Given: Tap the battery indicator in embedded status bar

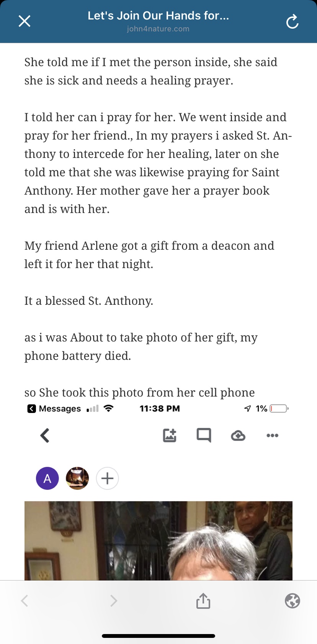Looking at the screenshot, I should pyautogui.click(x=279, y=408).
